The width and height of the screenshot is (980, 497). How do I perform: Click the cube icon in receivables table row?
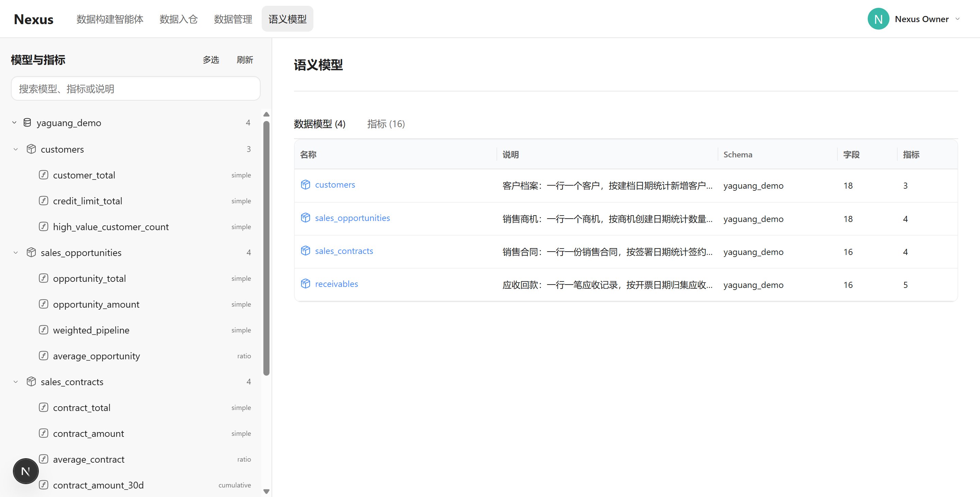pos(306,284)
